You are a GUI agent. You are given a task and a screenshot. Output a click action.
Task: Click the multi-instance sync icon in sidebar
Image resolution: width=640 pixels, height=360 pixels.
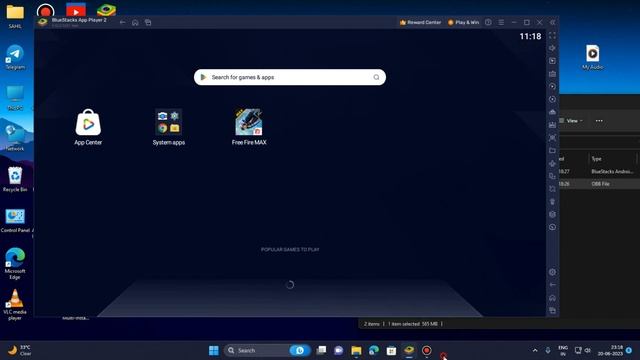pos(552,176)
